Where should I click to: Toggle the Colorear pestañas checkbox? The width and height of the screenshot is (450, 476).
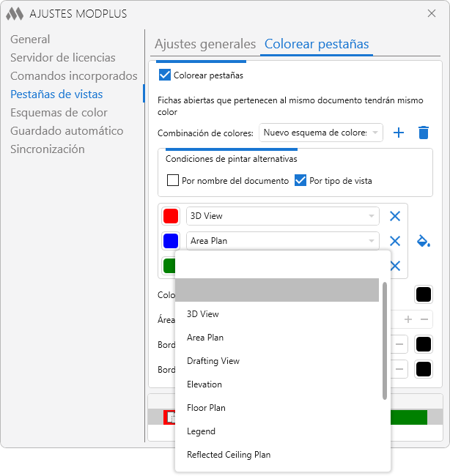click(165, 75)
